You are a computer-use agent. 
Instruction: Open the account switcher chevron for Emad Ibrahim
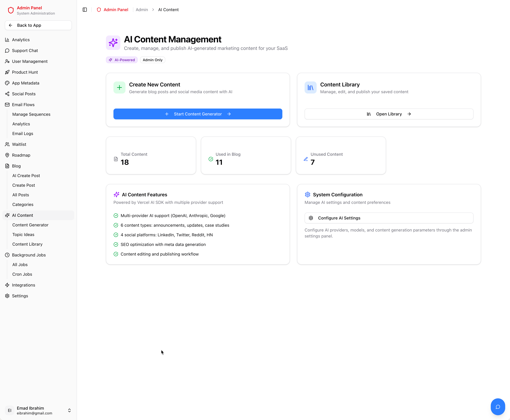tap(69, 410)
